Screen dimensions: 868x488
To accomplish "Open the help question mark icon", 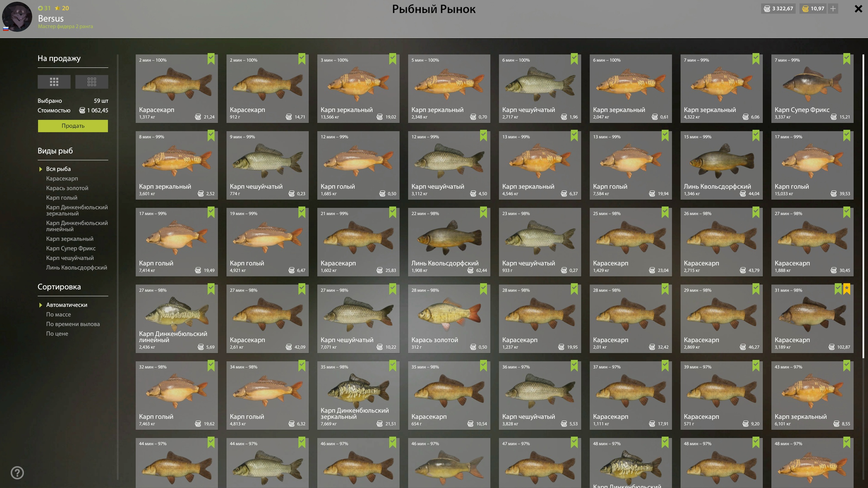I will tap(17, 473).
